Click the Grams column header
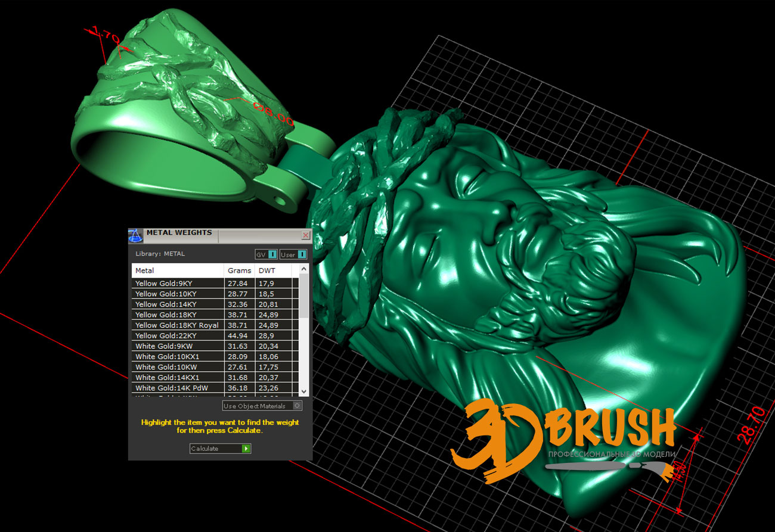Image resolution: width=775 pixels, height=532 pixels. point(240,270)
